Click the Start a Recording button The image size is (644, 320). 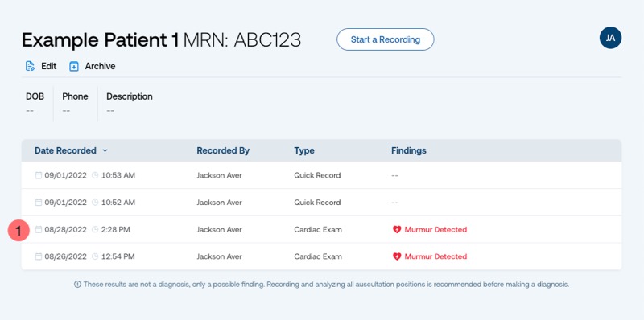click(386, 39)
